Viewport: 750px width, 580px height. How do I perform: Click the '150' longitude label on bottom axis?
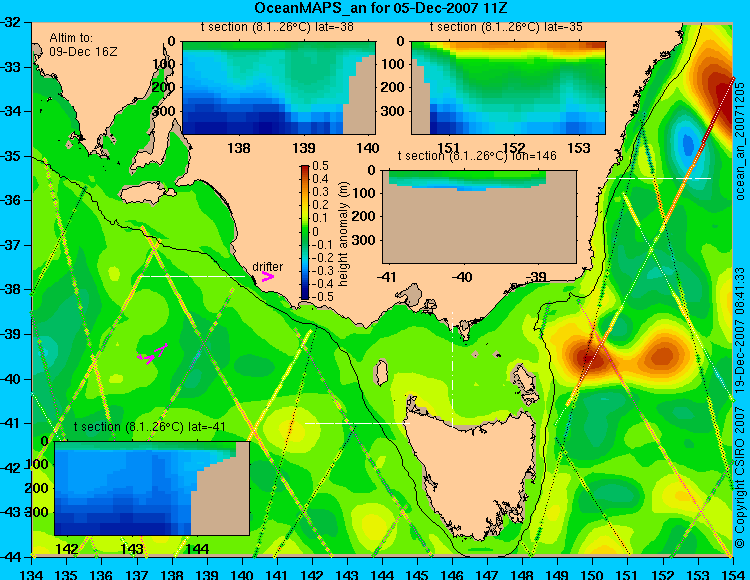click(593, 574)
